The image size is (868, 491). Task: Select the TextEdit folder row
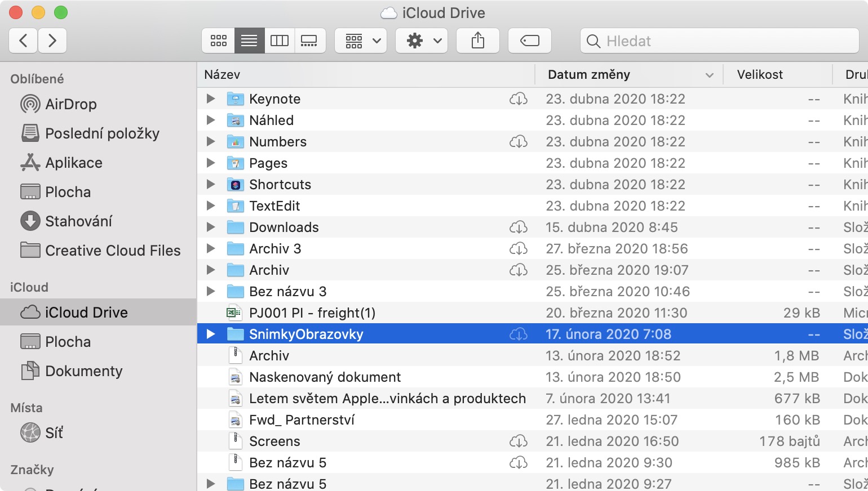tap(533, 206)
